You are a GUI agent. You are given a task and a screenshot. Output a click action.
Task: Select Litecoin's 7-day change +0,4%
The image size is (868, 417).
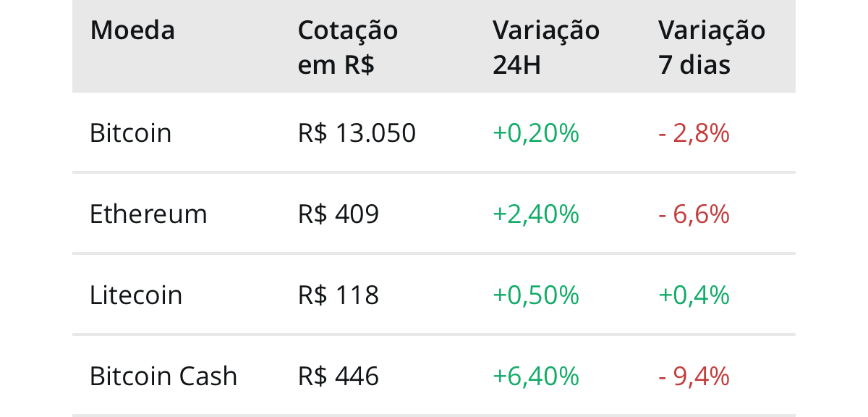pos(694,295)
